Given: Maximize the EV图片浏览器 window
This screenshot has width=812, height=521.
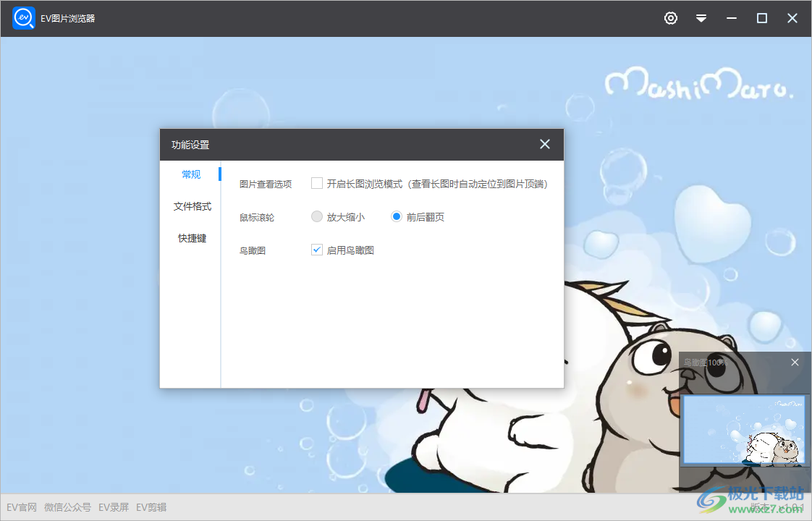Looking at the screenshot, I should (x=762, y=18).
